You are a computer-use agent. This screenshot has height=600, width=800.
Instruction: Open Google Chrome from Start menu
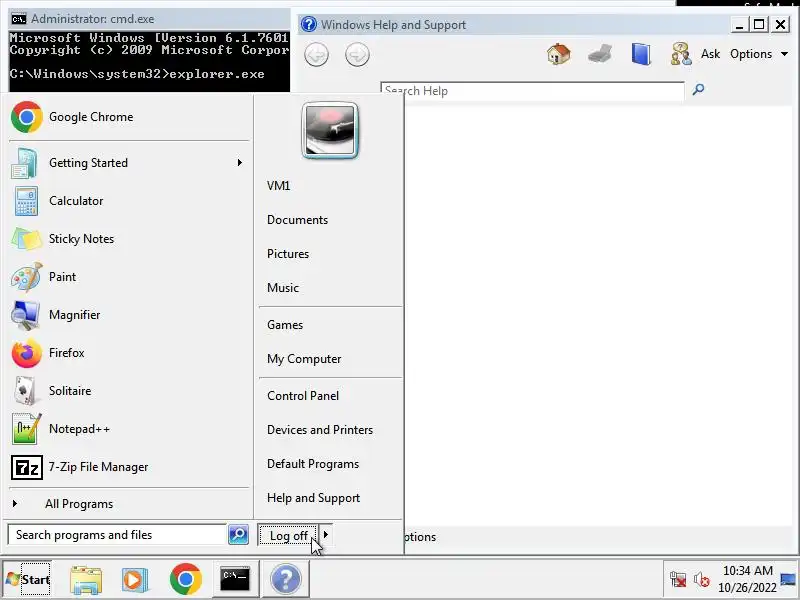click(x=129, y=117)
